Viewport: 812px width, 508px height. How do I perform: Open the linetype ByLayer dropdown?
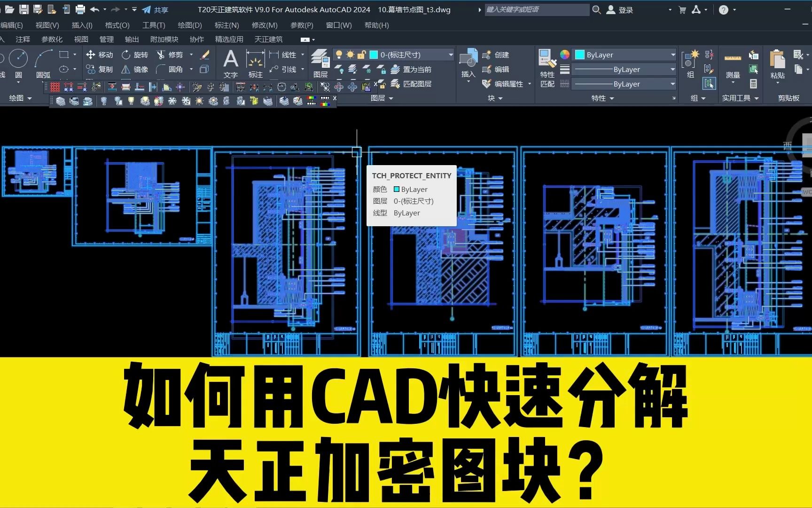(625, 84)
